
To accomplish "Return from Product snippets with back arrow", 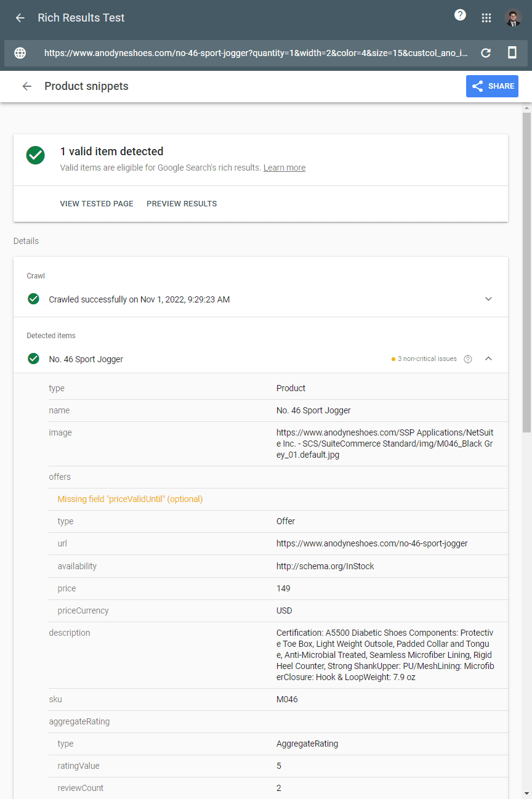I will (26, 86).
